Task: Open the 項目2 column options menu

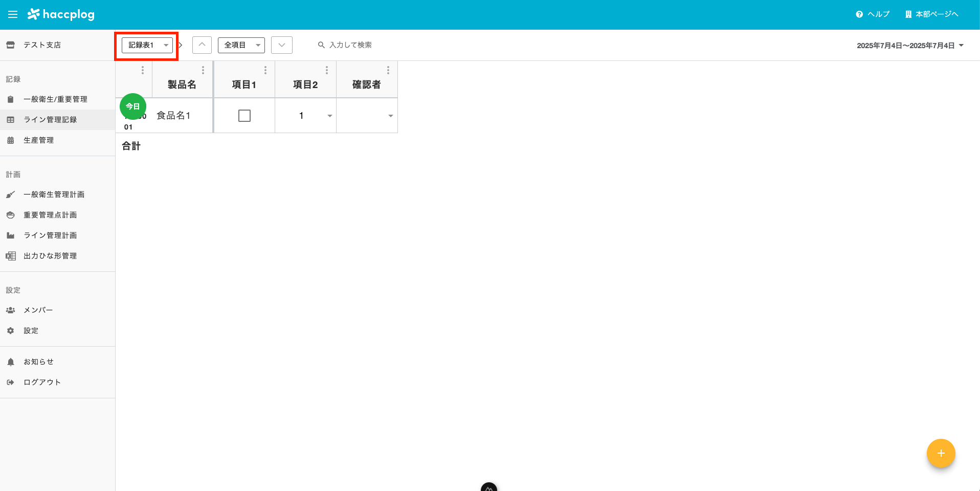Action: click(327, 70)
